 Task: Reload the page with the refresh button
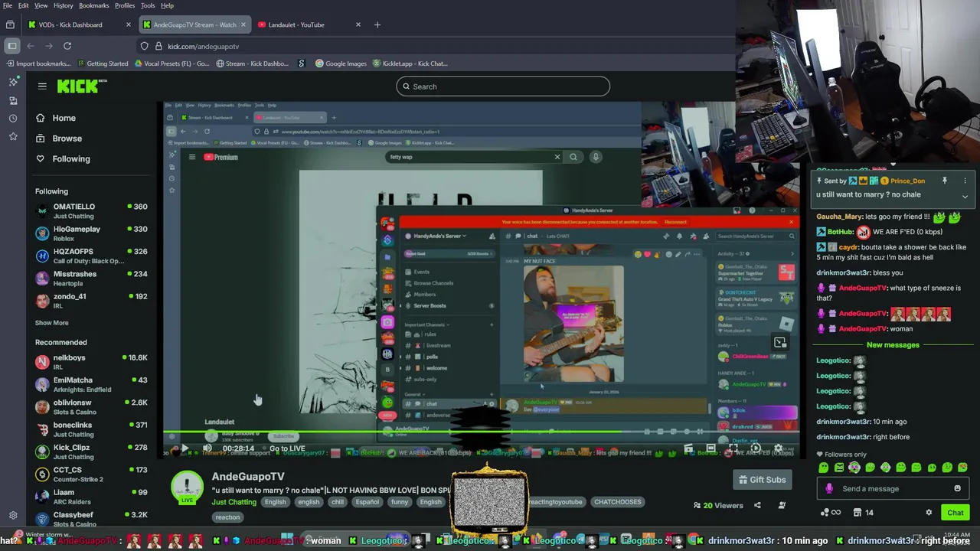point(67,46)
